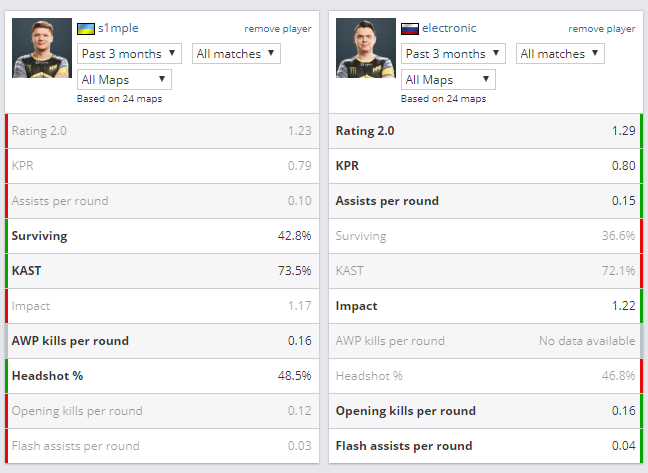Click s1mple's Headshot % row
The image size is (648, 473).
[161, 376]
